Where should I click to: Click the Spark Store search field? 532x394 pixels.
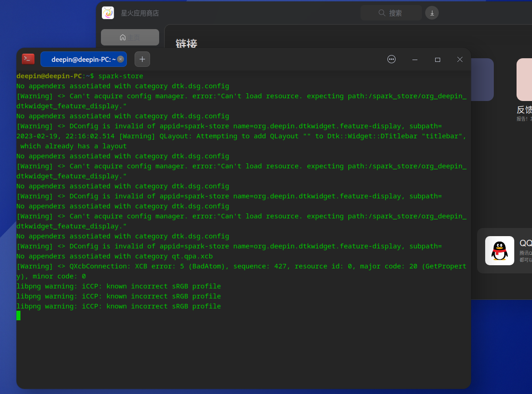coord(391,13)
